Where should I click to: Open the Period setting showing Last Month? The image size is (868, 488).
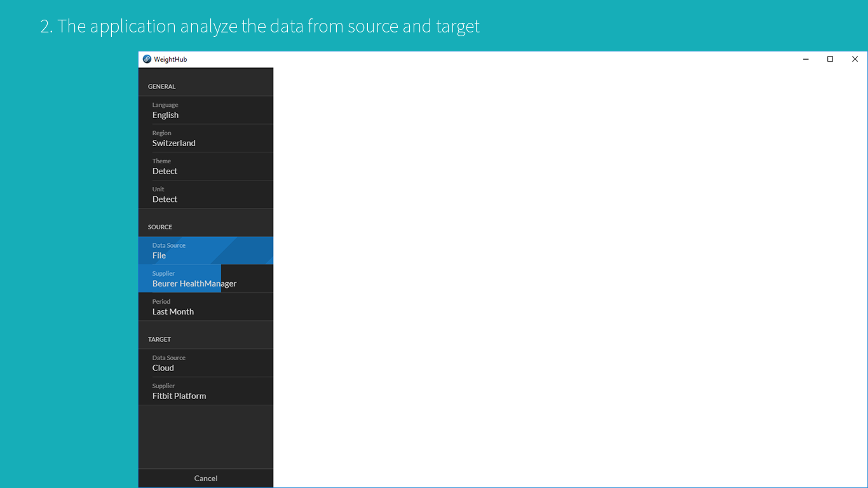[206, 307]
